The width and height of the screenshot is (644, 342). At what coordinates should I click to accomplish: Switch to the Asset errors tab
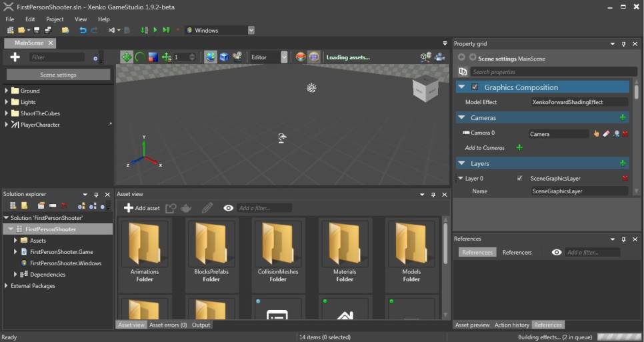(x=167, y=325)
